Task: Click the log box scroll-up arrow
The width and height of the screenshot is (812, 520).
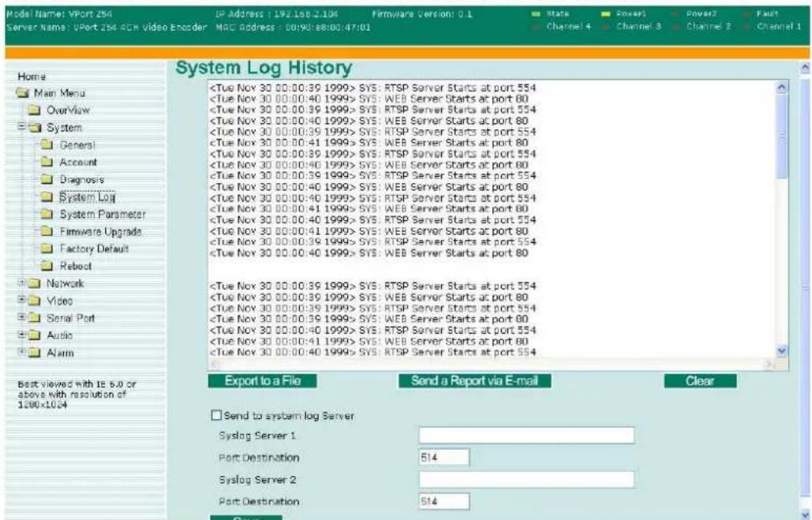Action: click(782, 88)
